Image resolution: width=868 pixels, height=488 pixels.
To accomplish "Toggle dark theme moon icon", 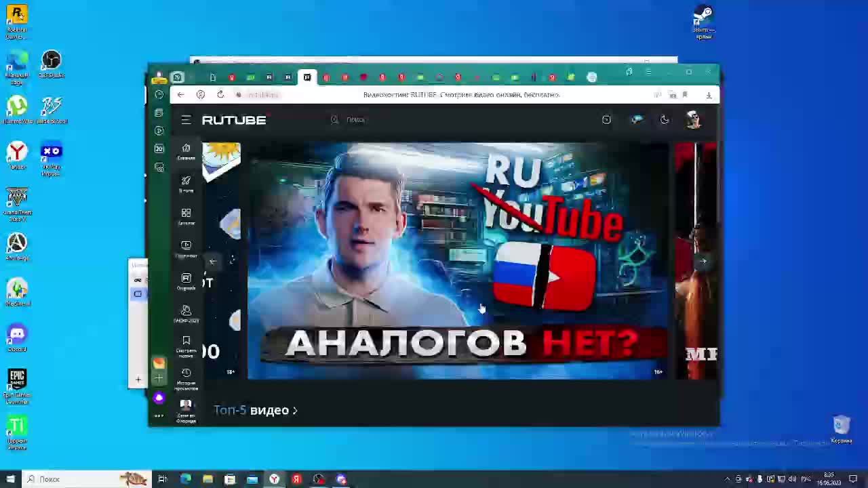I will [x=665, y=119].
